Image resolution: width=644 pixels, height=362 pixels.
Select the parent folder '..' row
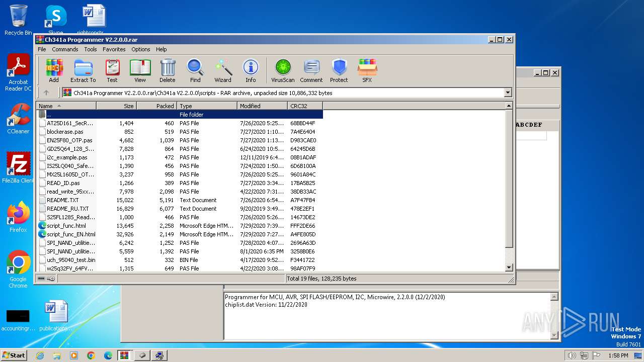pyautogui.click(x=180, y=115)
